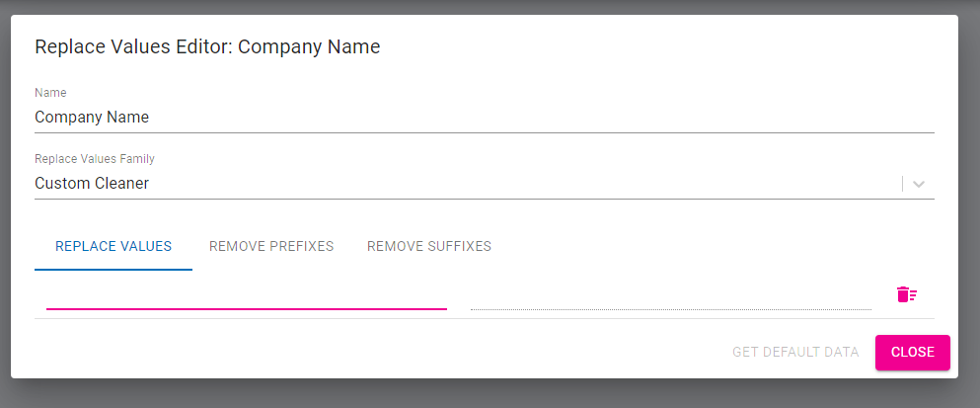This screenshot has width=980, height=408.
Task: Focus the dotted-underline replacement input field
Action: (x=671, y=295)
